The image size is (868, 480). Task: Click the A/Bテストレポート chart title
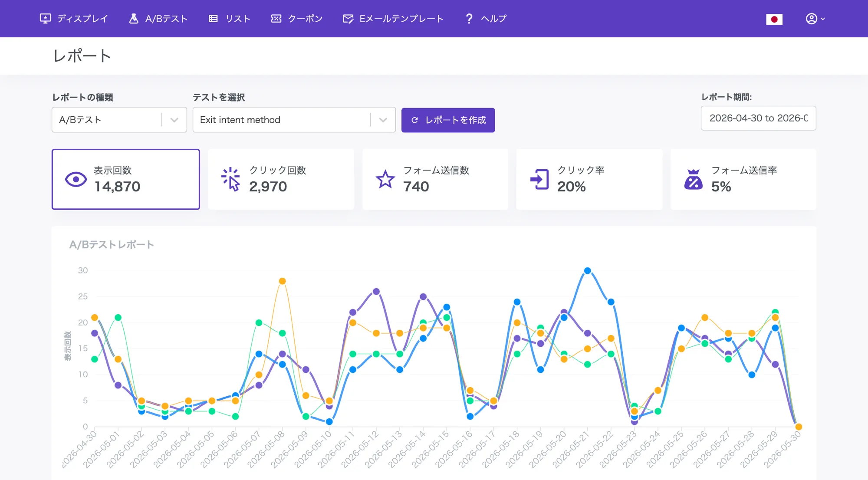(x=112, y=244)
